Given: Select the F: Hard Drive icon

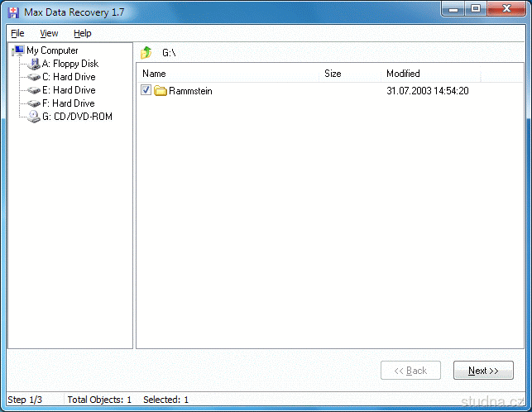Looking at the screenshot, I should [34, 103].
